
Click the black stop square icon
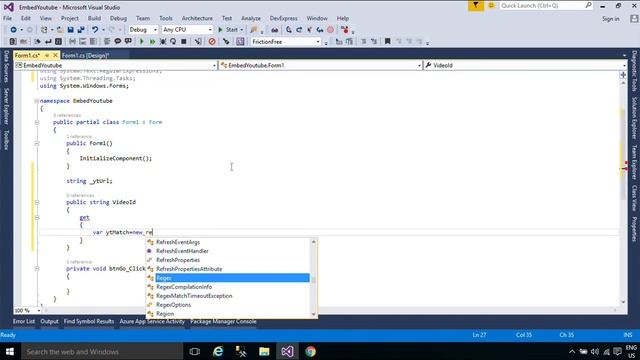click(184, 42)
